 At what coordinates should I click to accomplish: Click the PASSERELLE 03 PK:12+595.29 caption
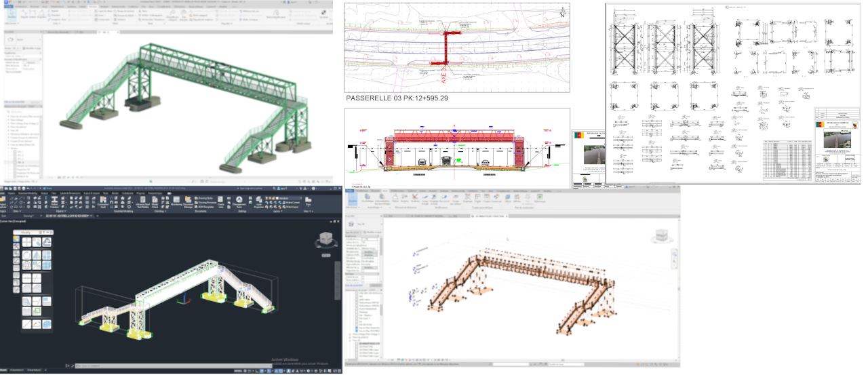point(399,98)
